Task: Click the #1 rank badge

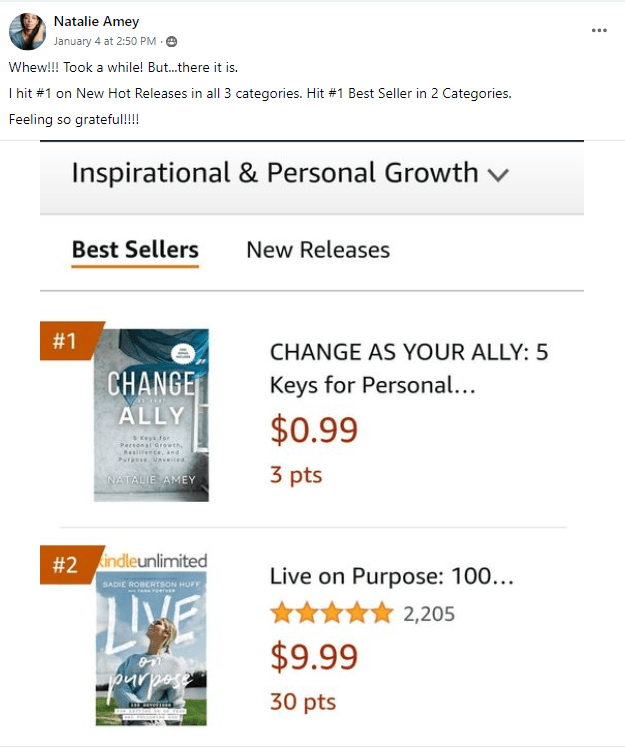Action: tap(66, 341)
